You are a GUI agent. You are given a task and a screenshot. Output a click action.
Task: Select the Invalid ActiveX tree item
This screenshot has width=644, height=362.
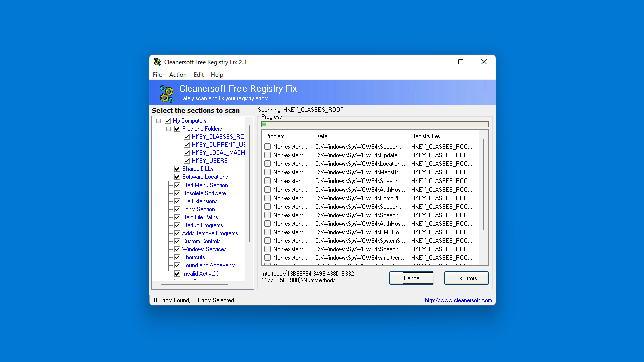coord(200,274)
